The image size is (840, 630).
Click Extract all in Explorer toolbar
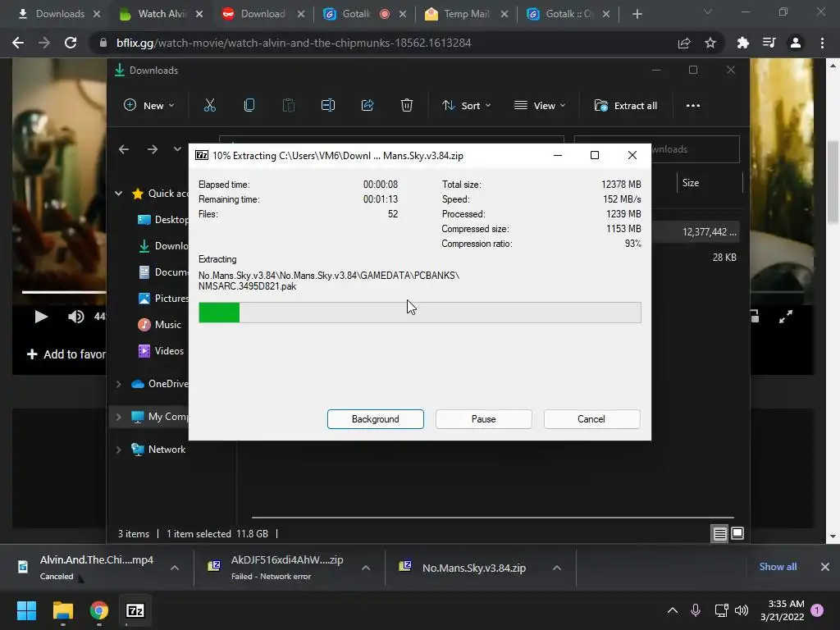point(626,106)
